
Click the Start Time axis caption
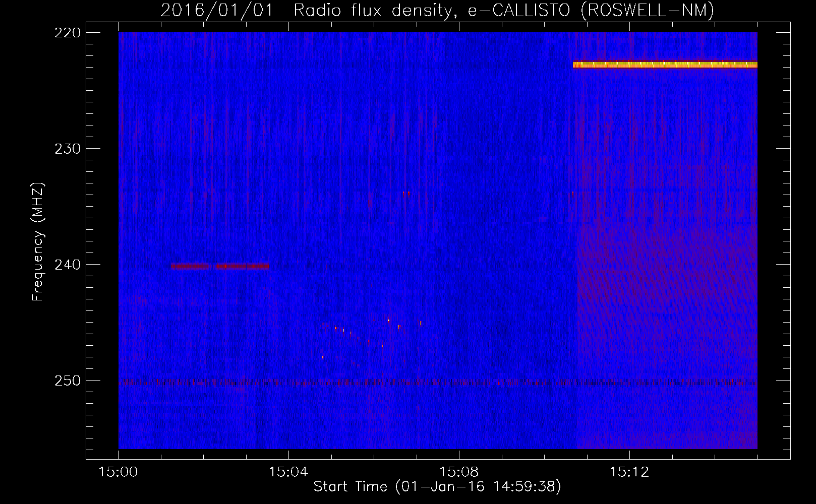coord(437,487)
